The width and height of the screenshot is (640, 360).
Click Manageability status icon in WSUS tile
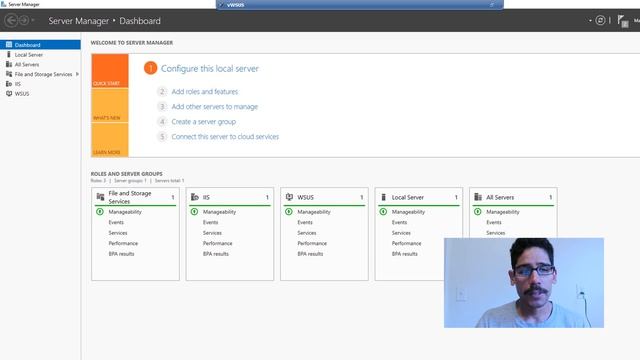point(289,211)
